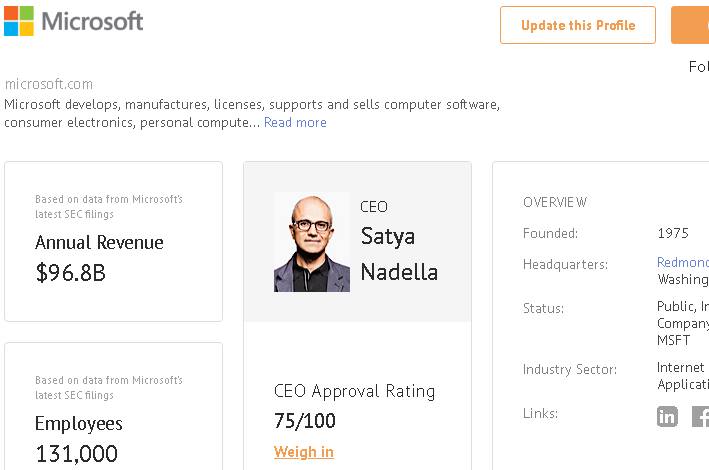Click the Employees heading
The height and width of the screenshot is (470, 709).
(x=79, y=423)
